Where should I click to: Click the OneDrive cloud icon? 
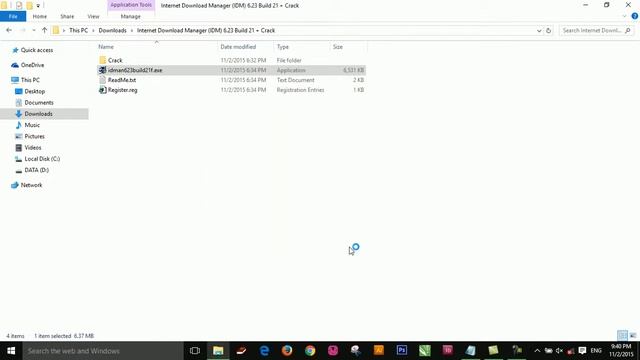click(15, 65)
